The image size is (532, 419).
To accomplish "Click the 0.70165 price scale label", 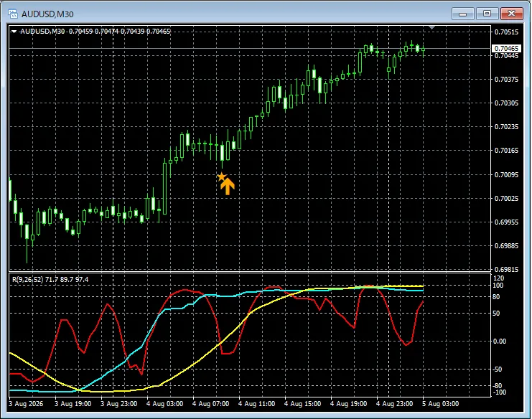I will (507, 151).
